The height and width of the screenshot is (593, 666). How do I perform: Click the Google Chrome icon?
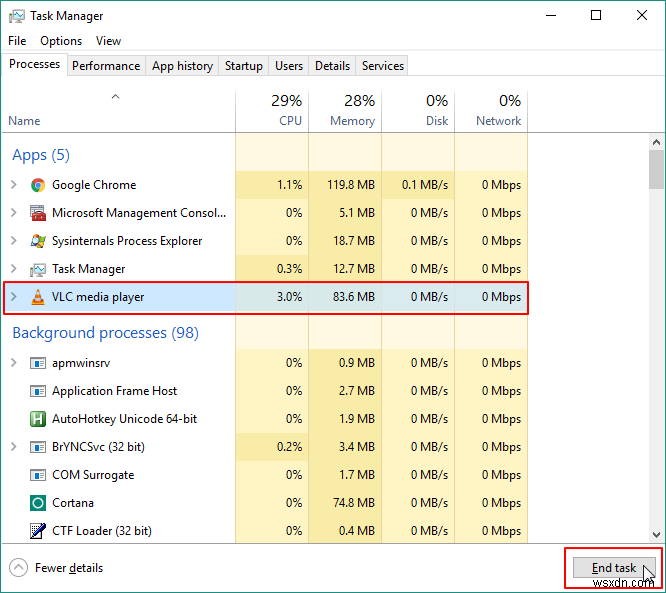(x=38, y=185)
